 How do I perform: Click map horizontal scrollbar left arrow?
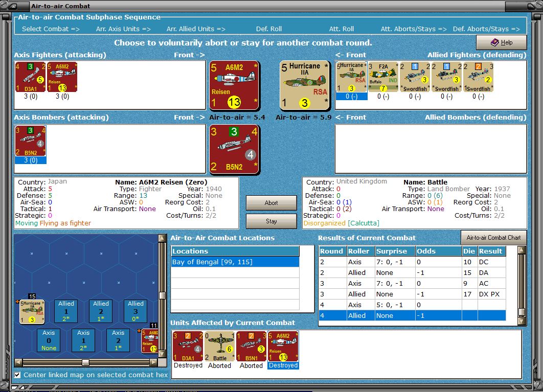pos(18,362)
